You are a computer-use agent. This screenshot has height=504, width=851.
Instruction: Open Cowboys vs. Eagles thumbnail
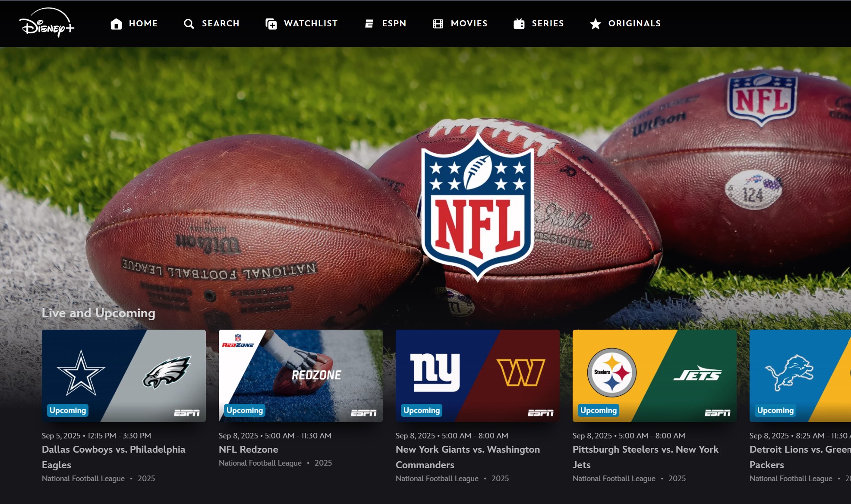click(124, 375)
